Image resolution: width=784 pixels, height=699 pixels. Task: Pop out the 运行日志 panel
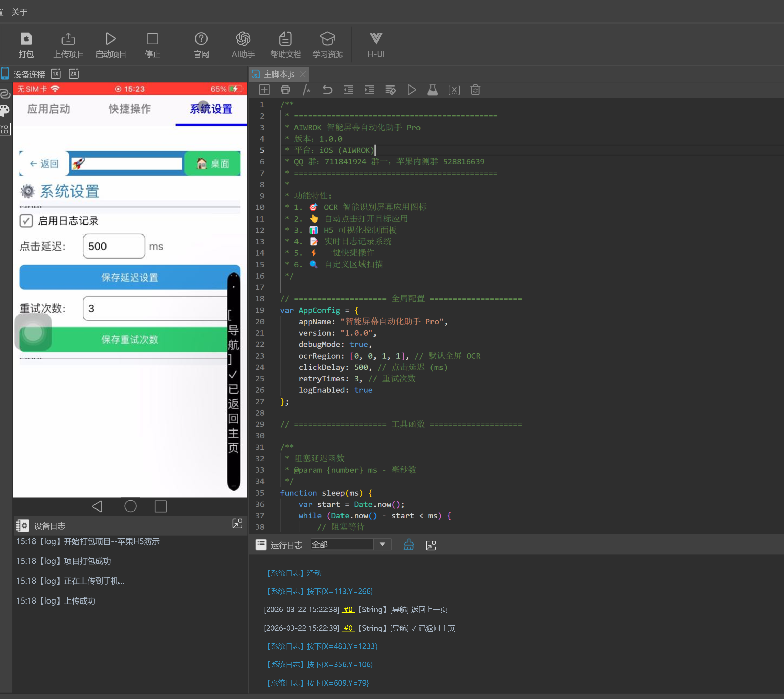431,545
